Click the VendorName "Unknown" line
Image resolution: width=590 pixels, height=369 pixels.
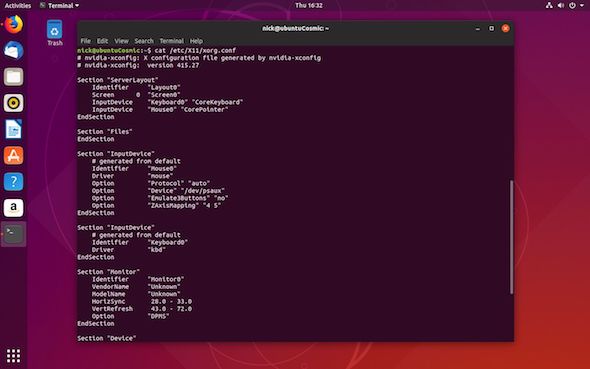coord(136,287)
